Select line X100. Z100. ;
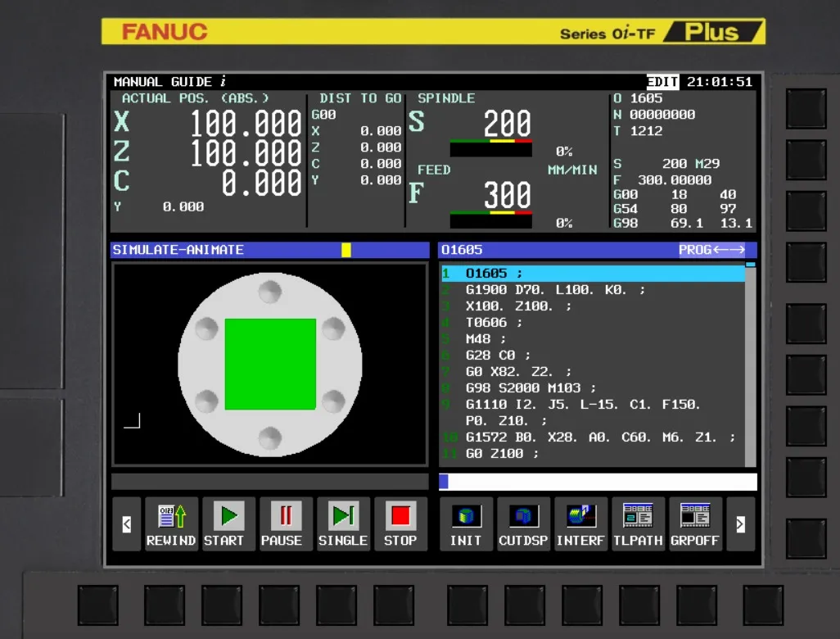Viewport: 840px width, 639px height. click(593, 306)
